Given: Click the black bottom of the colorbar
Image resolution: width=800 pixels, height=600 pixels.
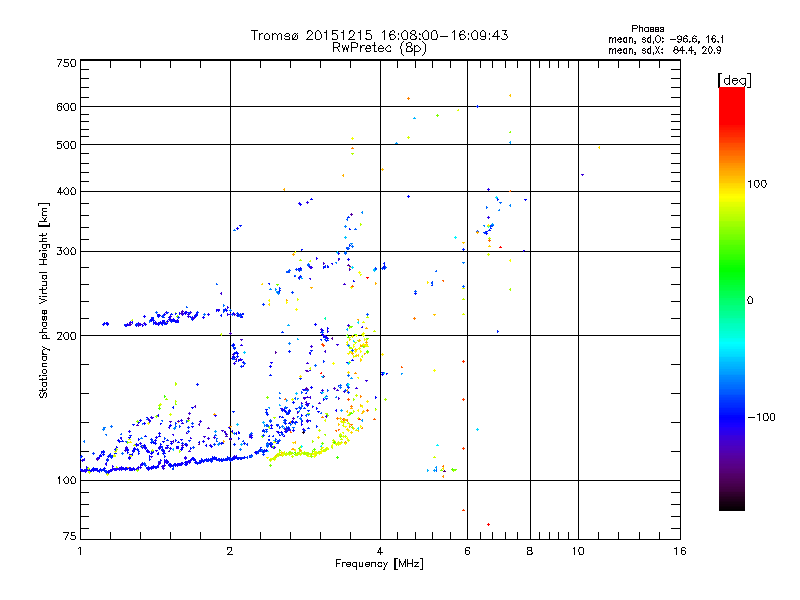Looking at the screenshot, I should (x=732, y=503).
